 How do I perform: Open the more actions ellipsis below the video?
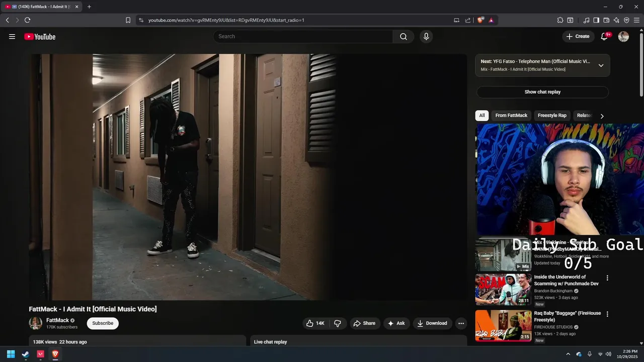coord(460,323)
